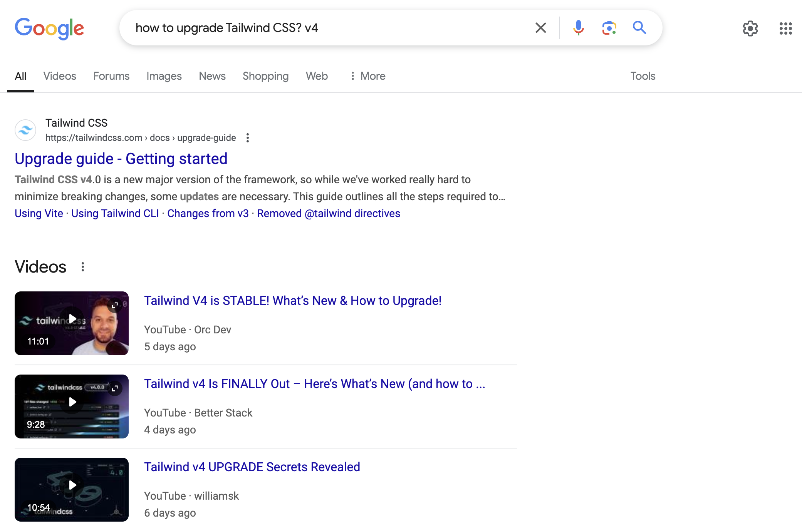802x532 pixels.
Task: Expand preview on Better Stack thumbnail
Action: 115,388
